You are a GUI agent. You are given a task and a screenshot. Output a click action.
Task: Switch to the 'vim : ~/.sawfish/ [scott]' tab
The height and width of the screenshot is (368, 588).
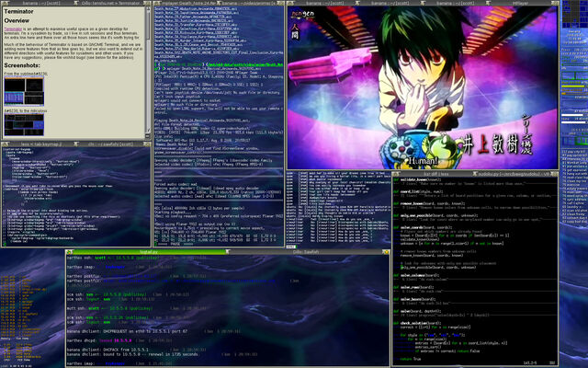click(x=111, y=144)
